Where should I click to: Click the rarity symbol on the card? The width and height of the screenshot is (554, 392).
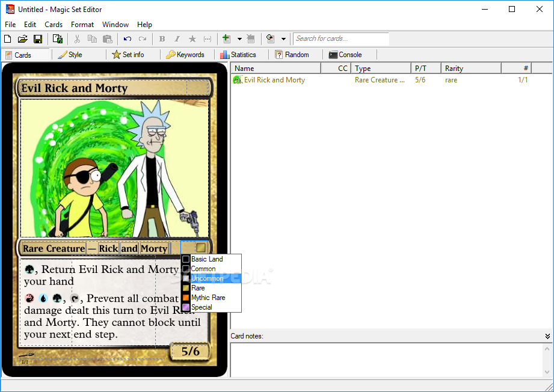point(201,248)
